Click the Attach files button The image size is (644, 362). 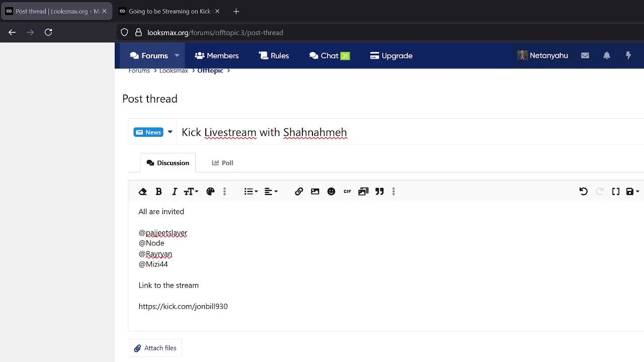155,348
